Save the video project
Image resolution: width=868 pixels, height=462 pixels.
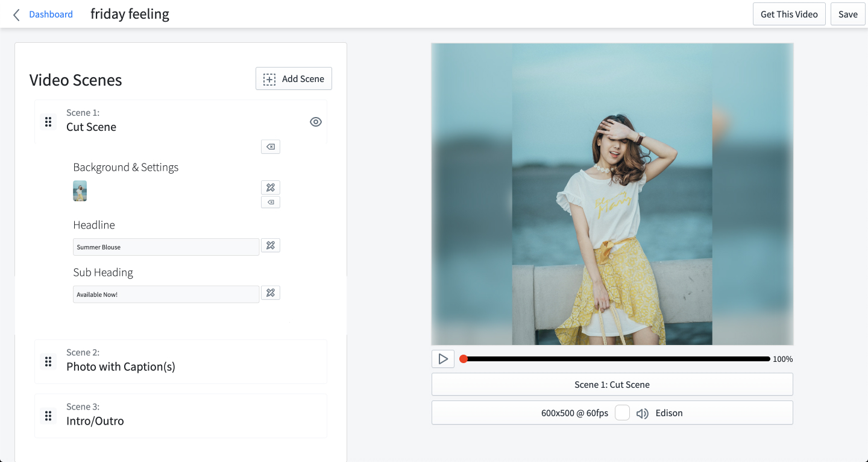(x=848, y=14)
